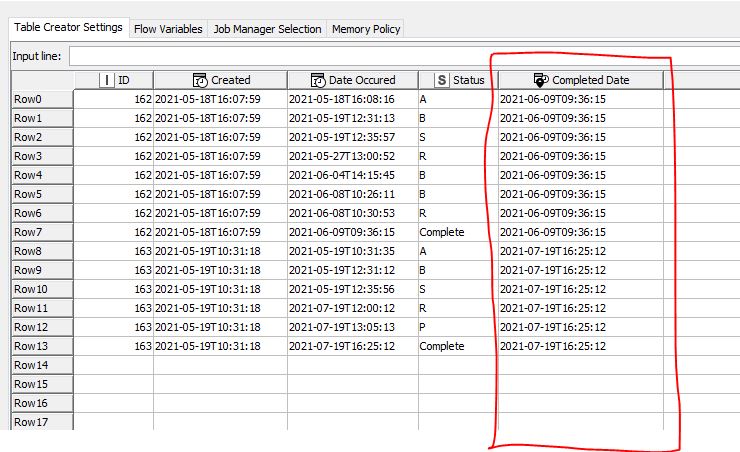Select row header Row5

pyautogui.click(x=42, y=194)
